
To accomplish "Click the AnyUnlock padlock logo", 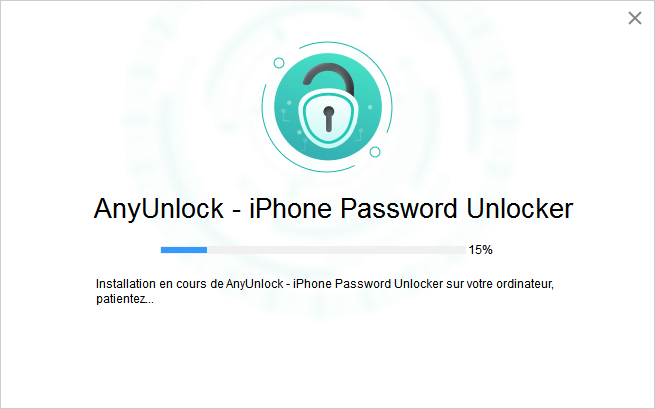I will pyautogui.click(x=328, y=107).
